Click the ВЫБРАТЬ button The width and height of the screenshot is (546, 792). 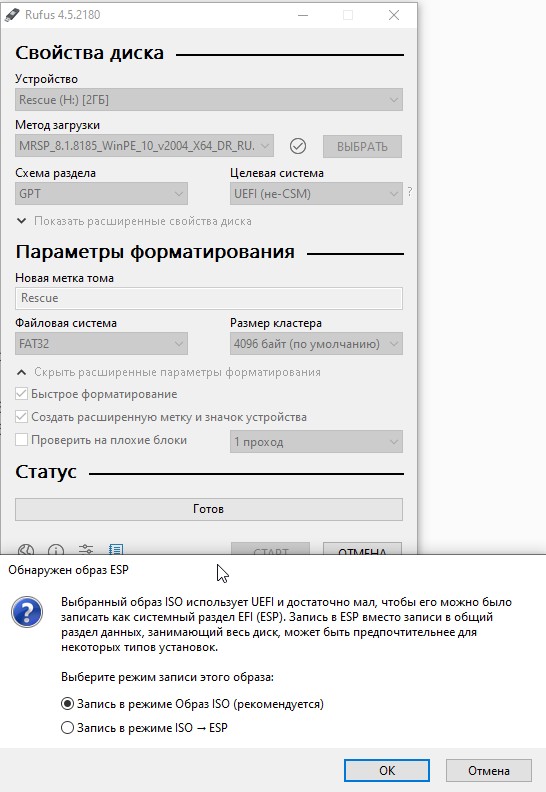362,146
